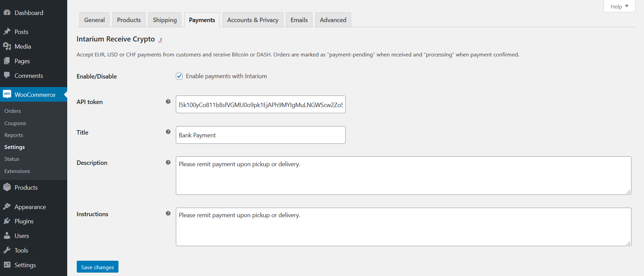Viewport: 644px width, 276px height.
Task: Open the Posts menu item
Action: pos(34,32)
